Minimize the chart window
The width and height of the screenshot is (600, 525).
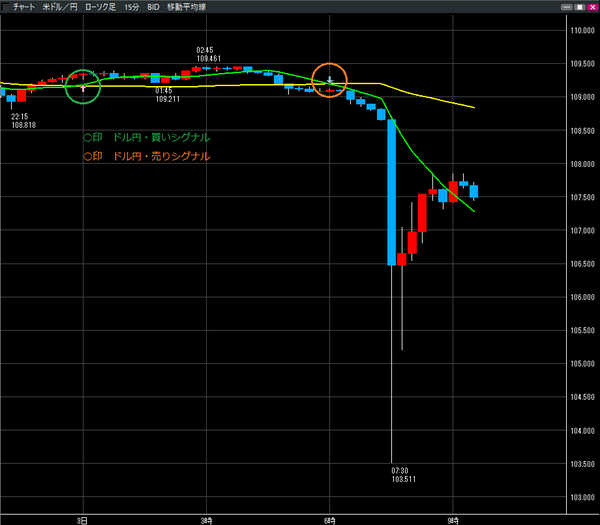point(566,7)
